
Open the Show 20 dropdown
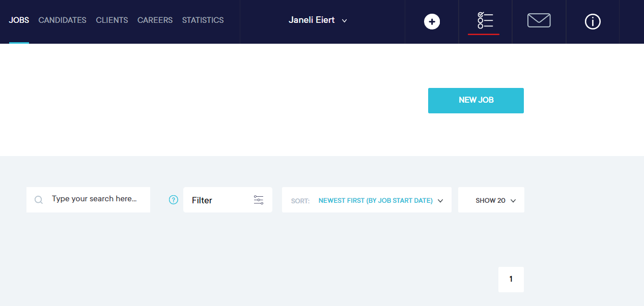[495, 200]
